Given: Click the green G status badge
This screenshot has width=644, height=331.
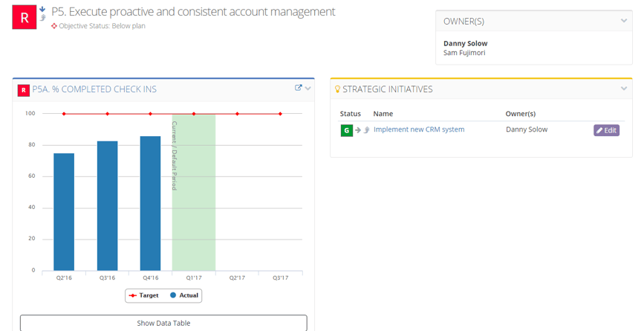Looking at the screenshot, I should (x=347, y=130).
